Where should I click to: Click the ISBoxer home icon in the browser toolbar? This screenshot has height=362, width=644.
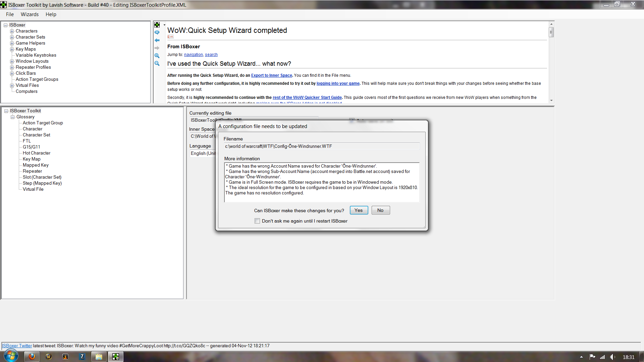pyautogui.click(x=157, y=25)
